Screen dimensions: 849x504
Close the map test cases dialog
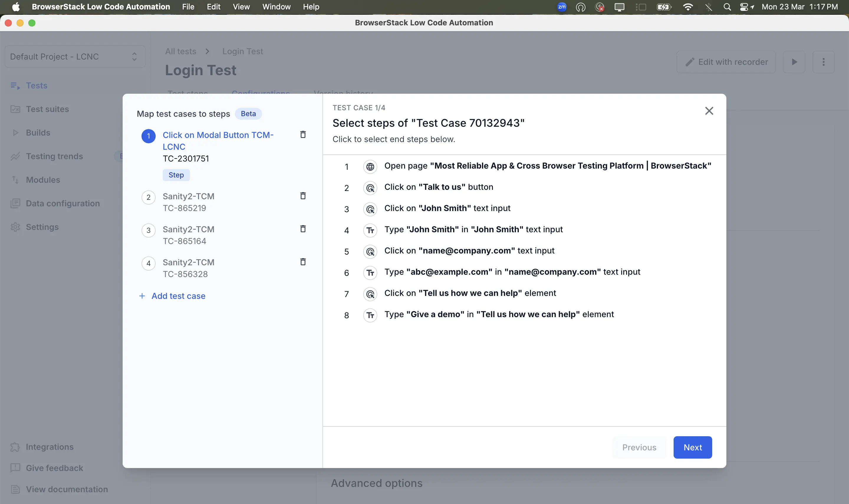point(709,111)
